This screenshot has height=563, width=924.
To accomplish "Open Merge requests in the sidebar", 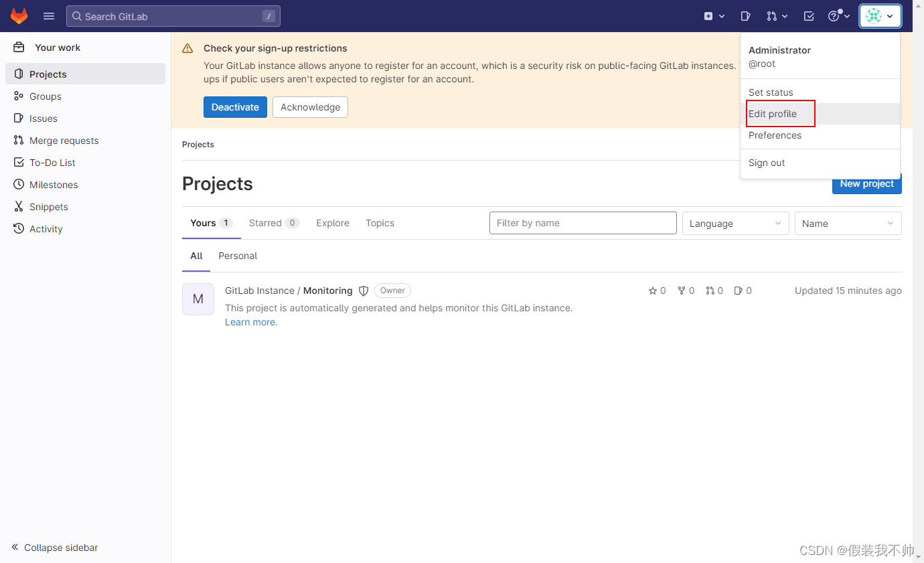I will coord(86,141).
